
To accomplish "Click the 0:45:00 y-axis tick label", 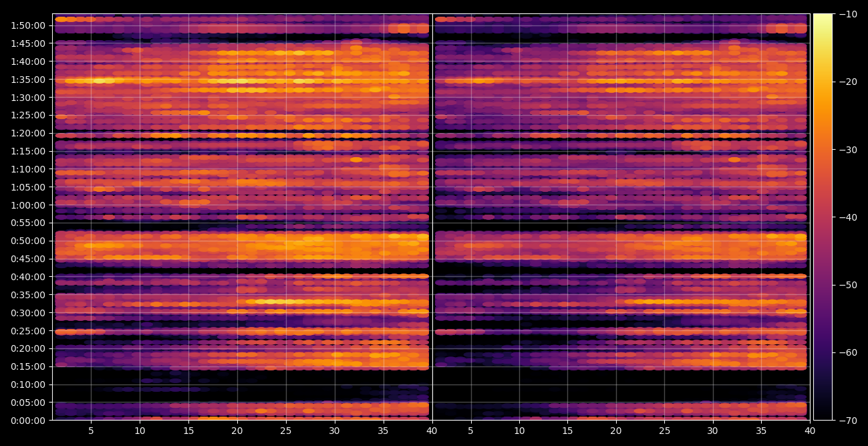I will pos(28,259).
